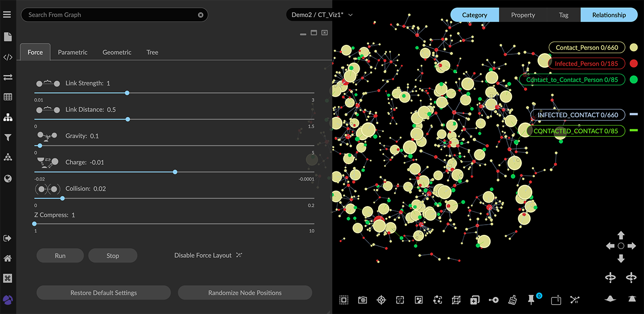Click the clean-up broom icon
Viewport: 644px width, 314px height.
[512, 300]
